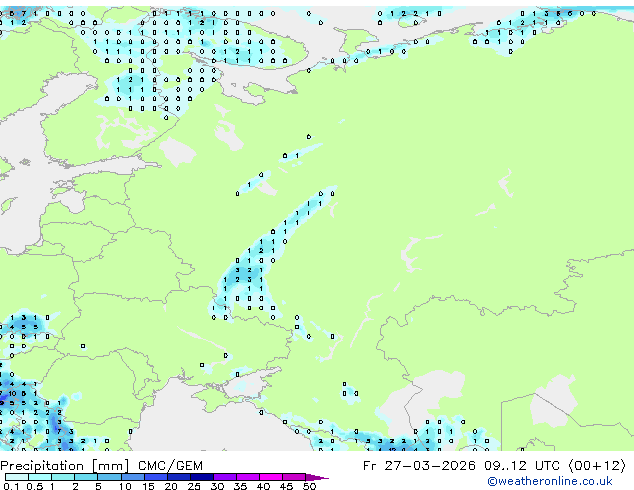Click legend value '35'
Image resolution: width=634 pixels, height=490 pixels.
[x=240, y=486]
